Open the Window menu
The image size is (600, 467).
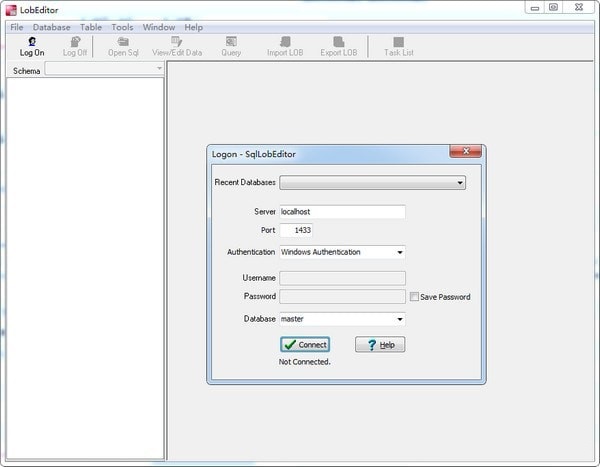tap(159, 27)
